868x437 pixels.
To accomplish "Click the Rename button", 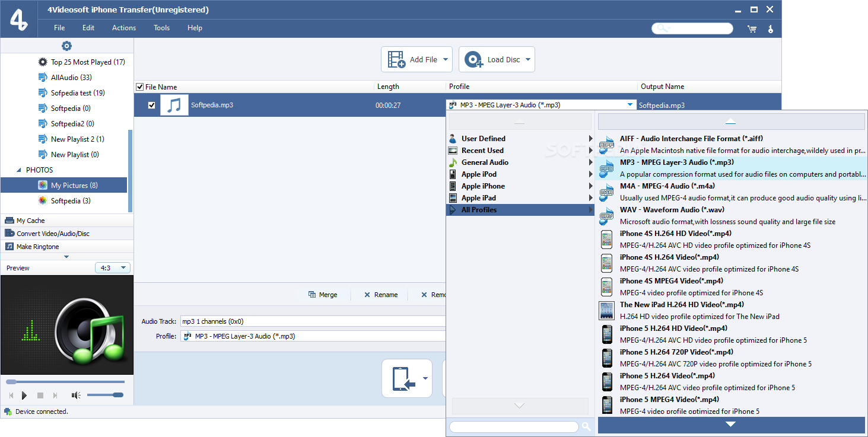I will click(x=381, y=295).
